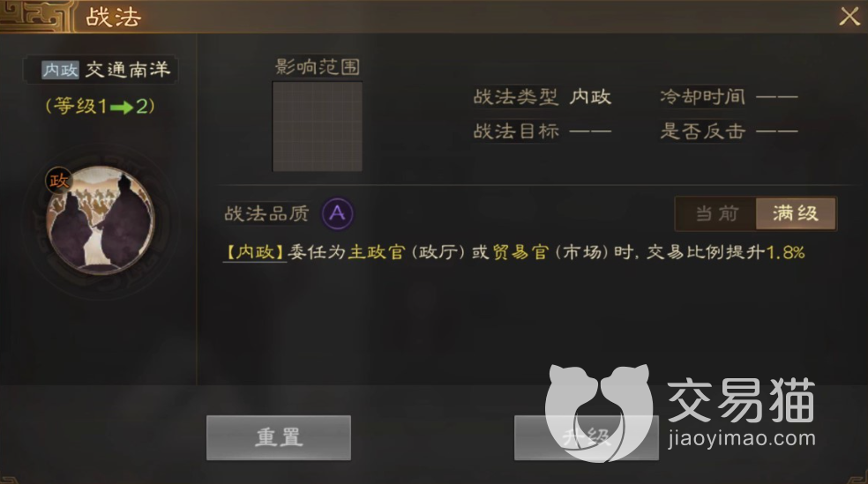Click the 交易猫 cat logo watermark

point(599,413)
